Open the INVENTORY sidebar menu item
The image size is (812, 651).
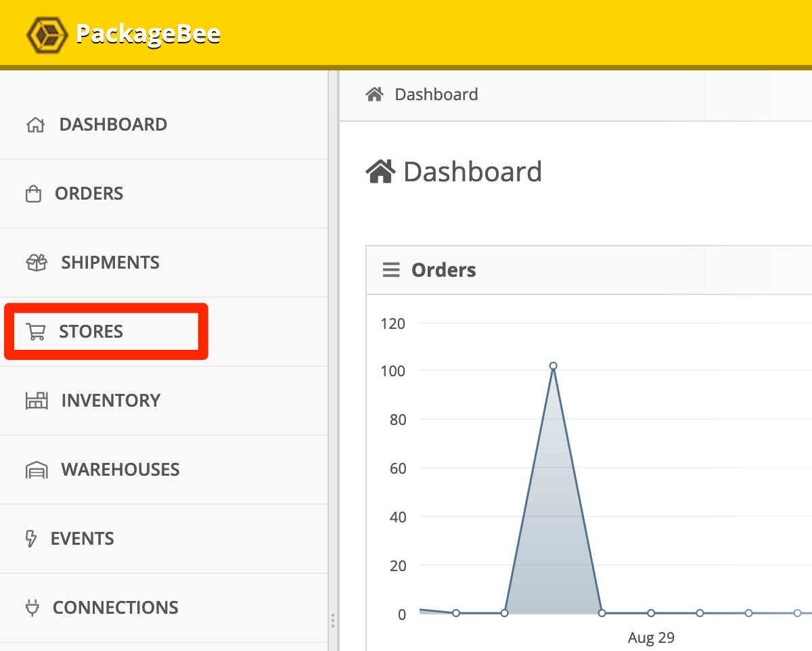click(111, 401)
